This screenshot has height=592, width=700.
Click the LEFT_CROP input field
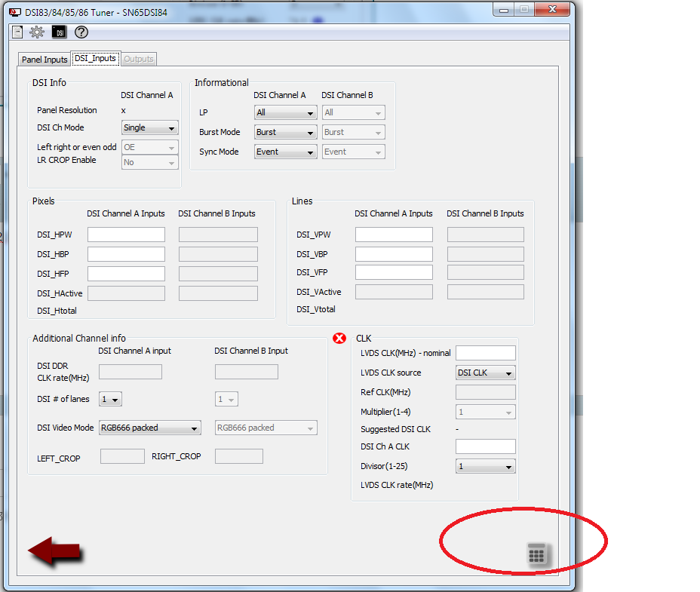pyautogui.click(x=122, y=456)
